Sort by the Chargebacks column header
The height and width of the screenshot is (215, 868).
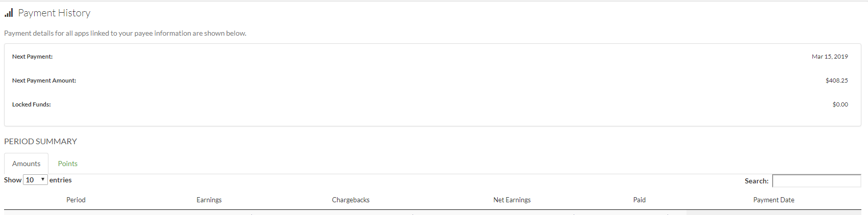pyautogui.click(x=351, y=200)
